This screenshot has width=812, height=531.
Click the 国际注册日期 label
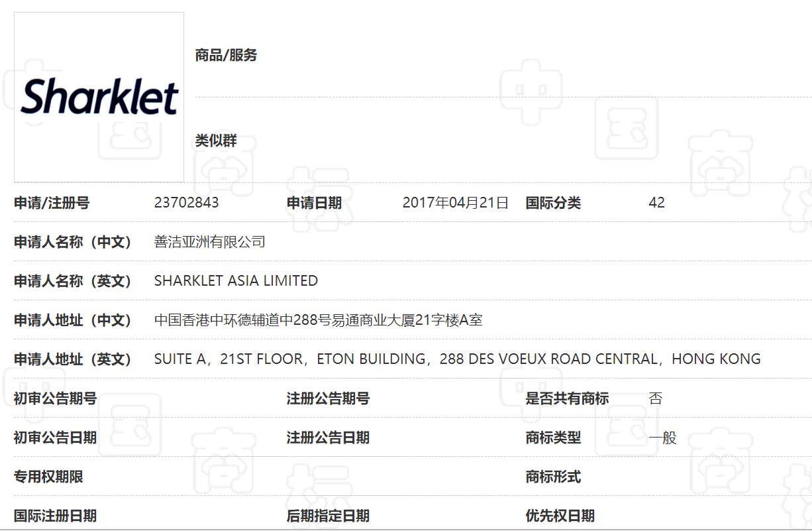56,516
